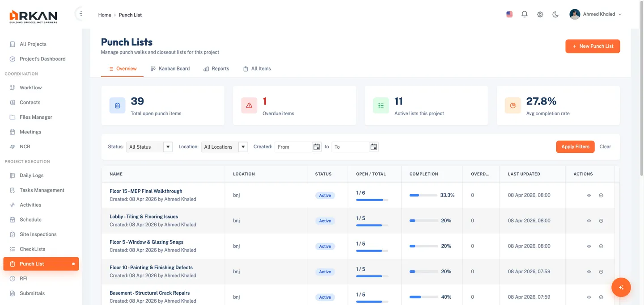Toggle dark mode with the moon icon
The width and height of the screenshot is (644, 305).
(555, 14)
